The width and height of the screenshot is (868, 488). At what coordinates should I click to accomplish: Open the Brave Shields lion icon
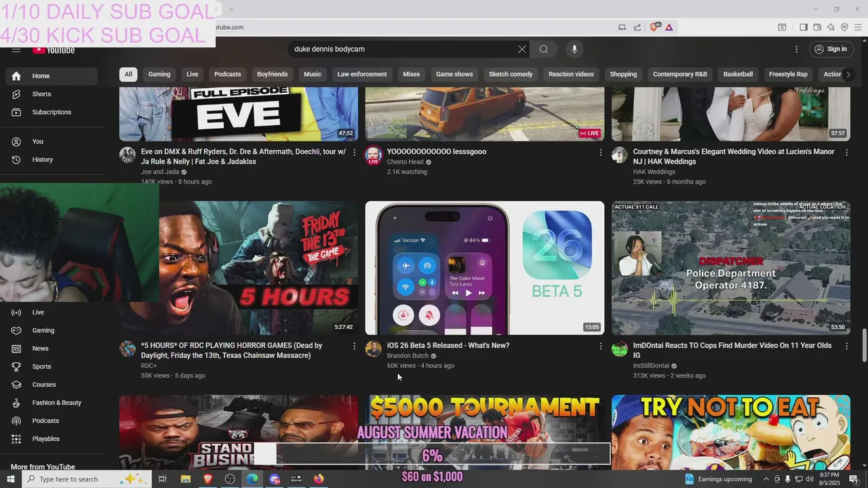click(x=654, y=27)
